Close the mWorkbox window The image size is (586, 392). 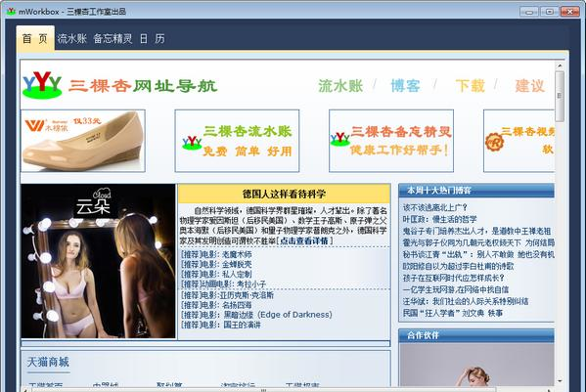(x=570, y=12)
